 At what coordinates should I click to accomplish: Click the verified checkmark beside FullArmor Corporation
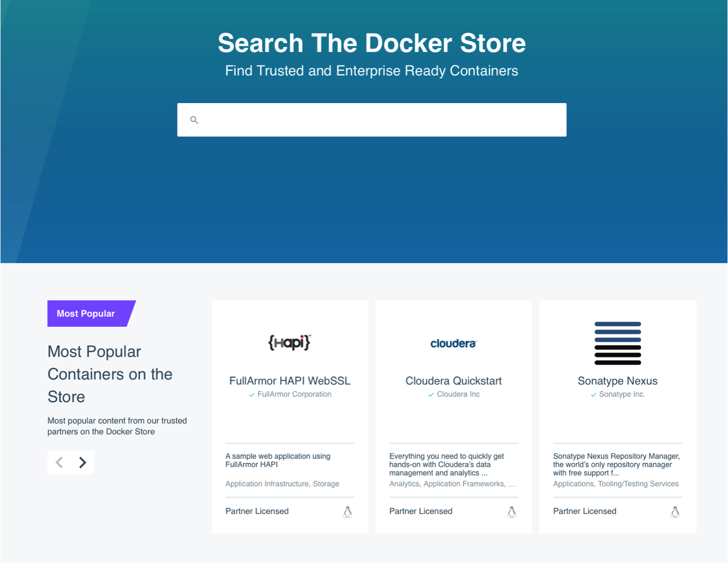tap(252, 395)
